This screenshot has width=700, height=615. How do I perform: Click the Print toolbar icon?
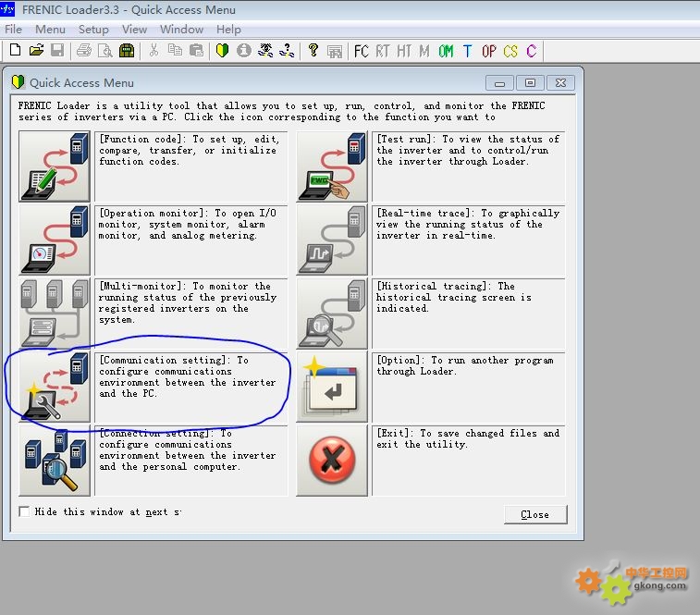coord(84,50)
